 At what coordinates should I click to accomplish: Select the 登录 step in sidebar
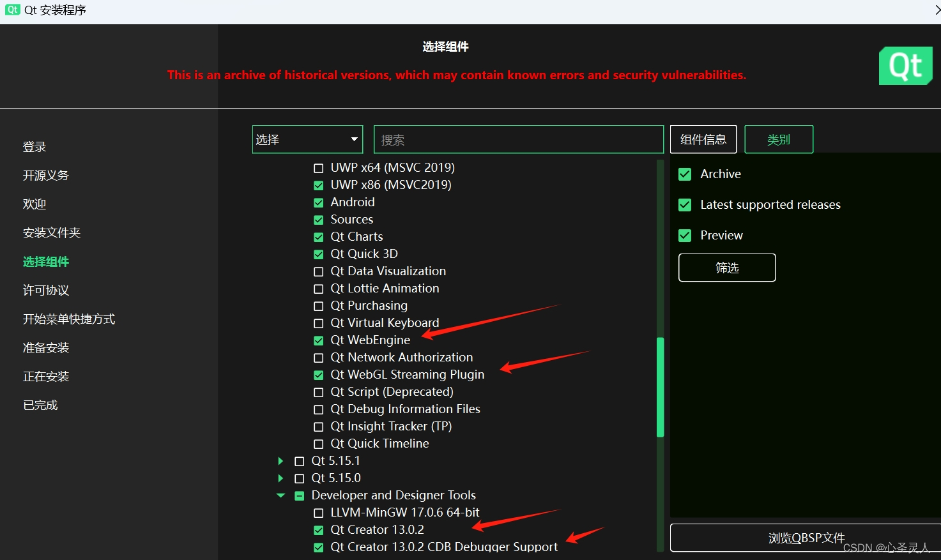click(34, 147)
